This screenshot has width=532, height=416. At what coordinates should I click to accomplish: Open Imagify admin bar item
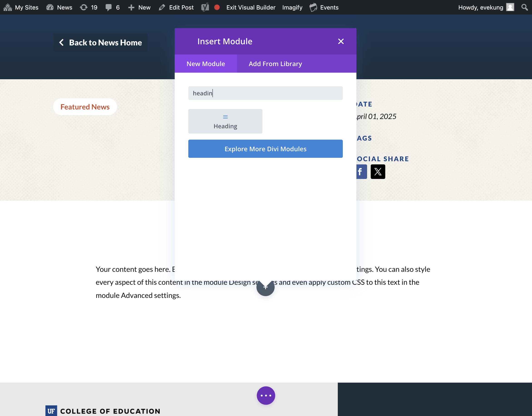(x=292, y=7)
